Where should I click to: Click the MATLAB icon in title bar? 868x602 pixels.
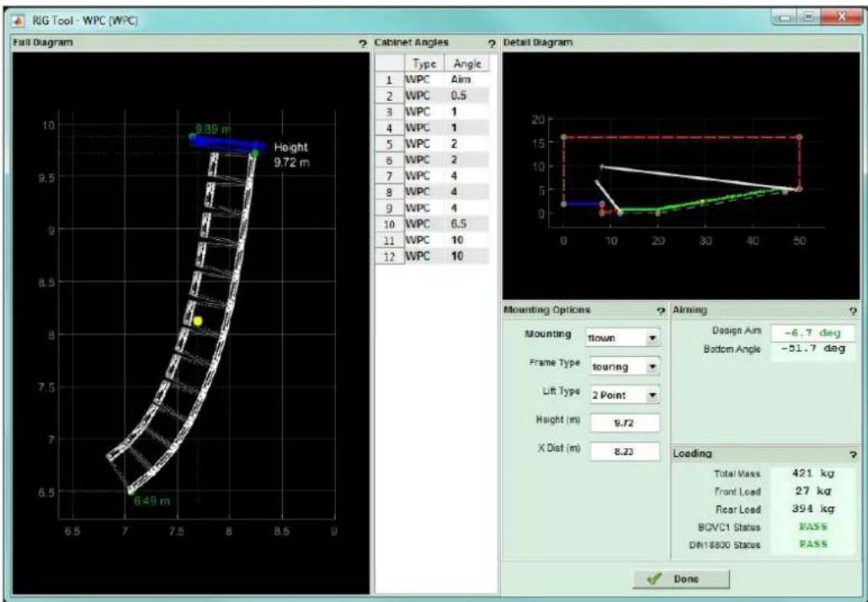(20, 20)
